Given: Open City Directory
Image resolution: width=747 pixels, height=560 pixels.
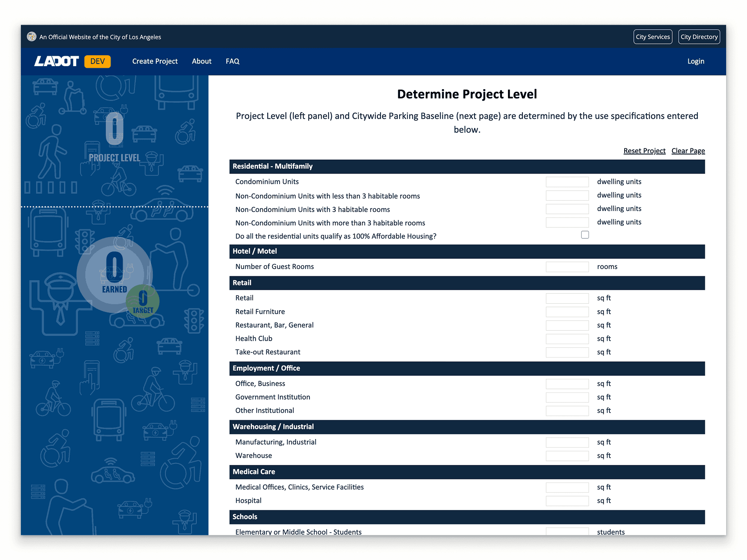Looking at the screenshot, I should (x=699, y=37).
